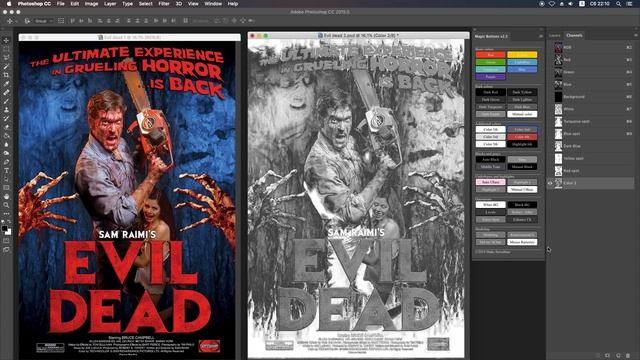This screenshot has height=360, width=640.
Task: Click Auto-Align Layers icon in options bar
Action: 186,20
